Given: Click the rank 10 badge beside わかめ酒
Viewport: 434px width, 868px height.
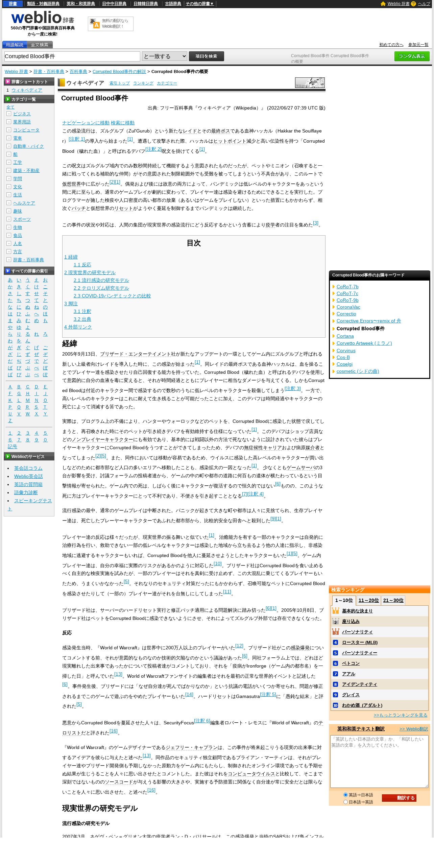Looking at the screenshot, I should [x=336, y=705].
